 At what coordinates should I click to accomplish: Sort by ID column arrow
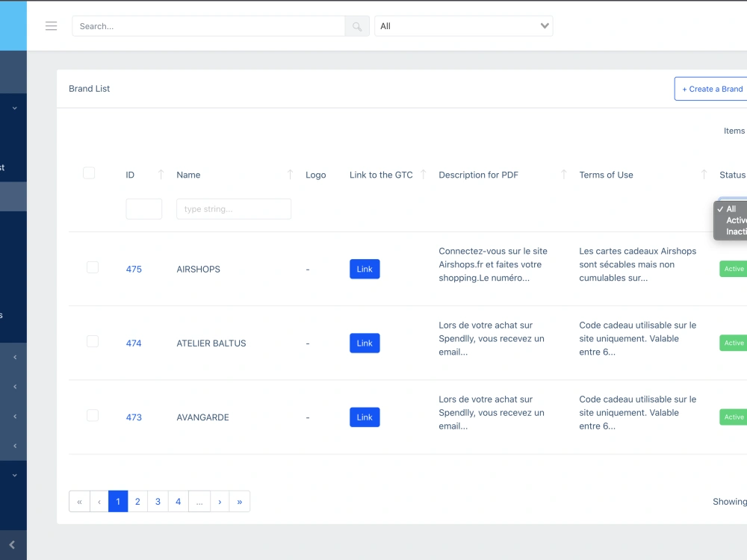point(161,175)
